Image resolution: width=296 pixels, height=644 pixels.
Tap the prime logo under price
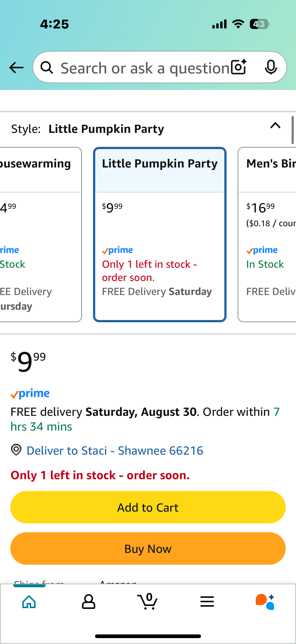pyautogui.click(x=30, y=394)
